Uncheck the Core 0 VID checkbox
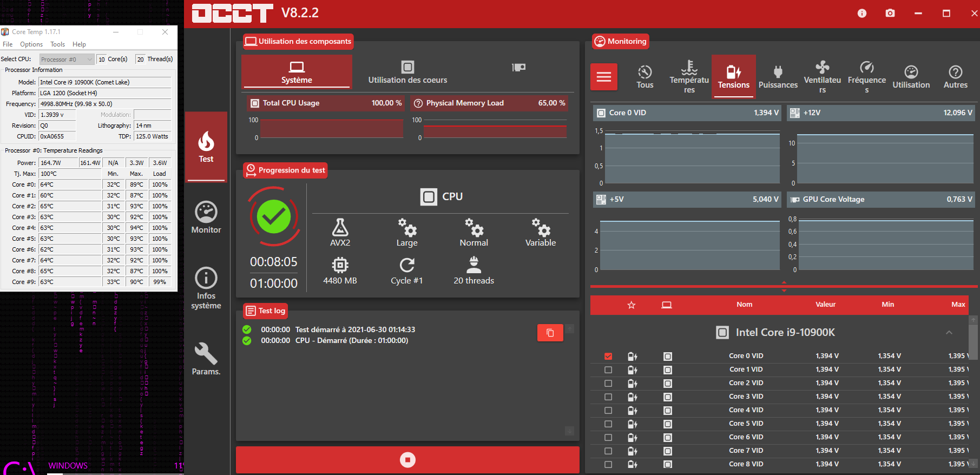This screenshot has width=980, height=475. pyautogui.click(x=608, y=356)
